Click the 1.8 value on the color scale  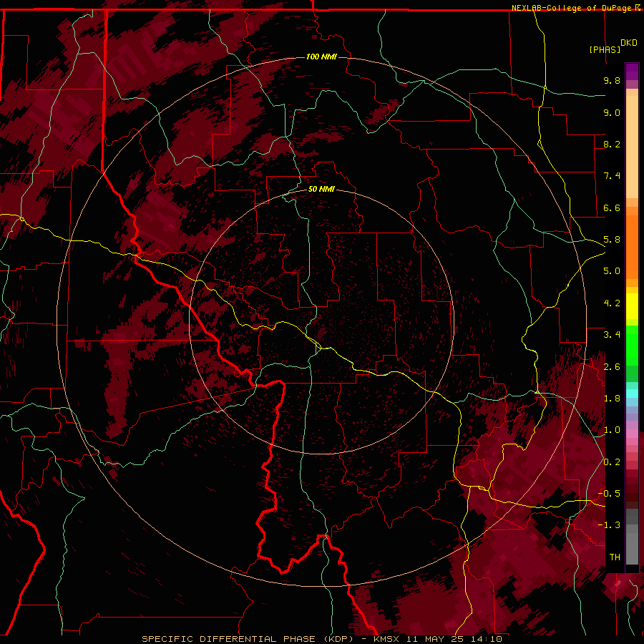coord(612,399)
